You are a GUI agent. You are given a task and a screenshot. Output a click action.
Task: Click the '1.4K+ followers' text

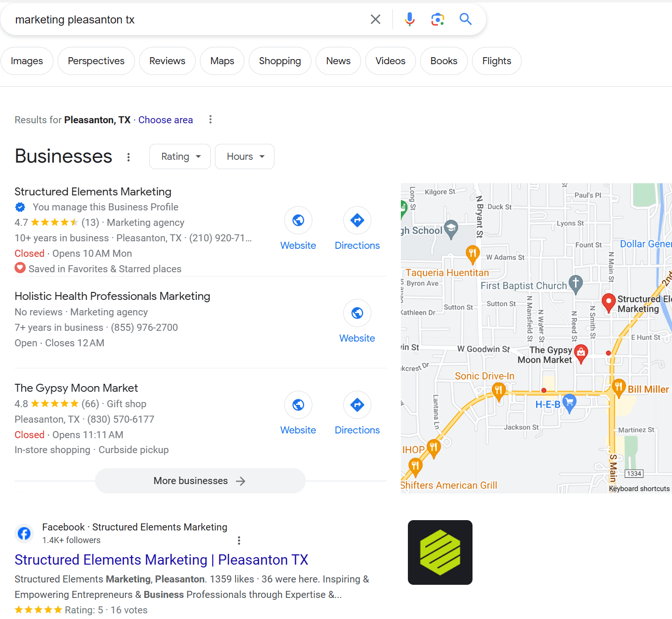tap(71, 540)
